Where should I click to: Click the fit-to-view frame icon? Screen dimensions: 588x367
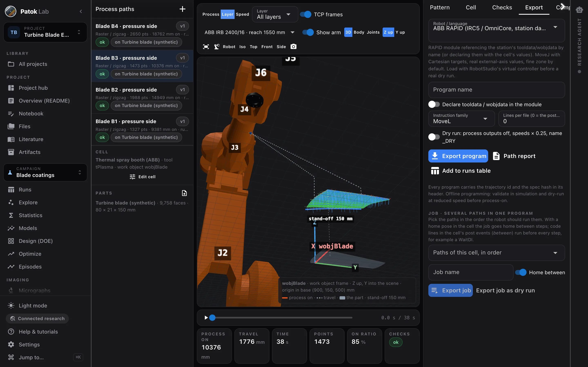click(x=206, y=47)
